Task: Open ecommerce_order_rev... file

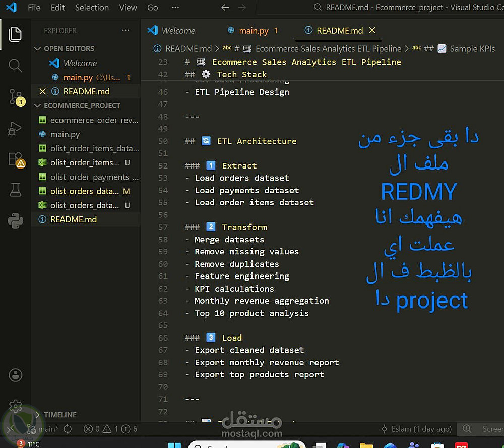Action: pyautogui.click(x=86, y=120)
